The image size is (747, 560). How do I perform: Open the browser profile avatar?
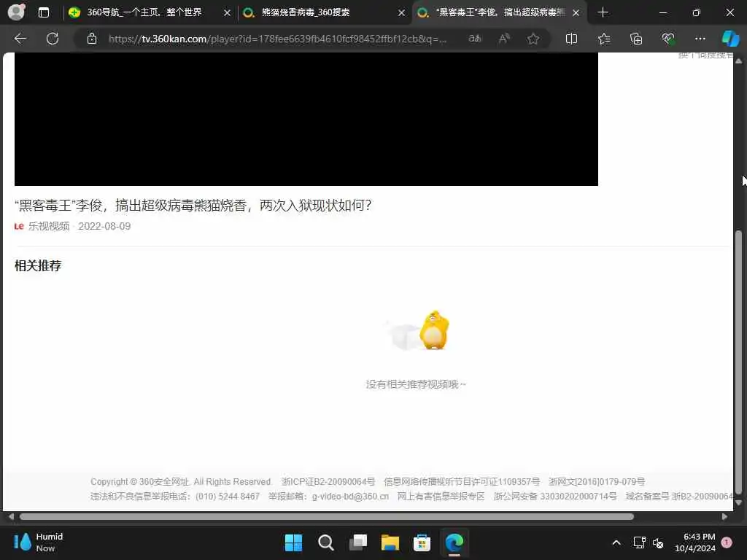coord(16,12)
